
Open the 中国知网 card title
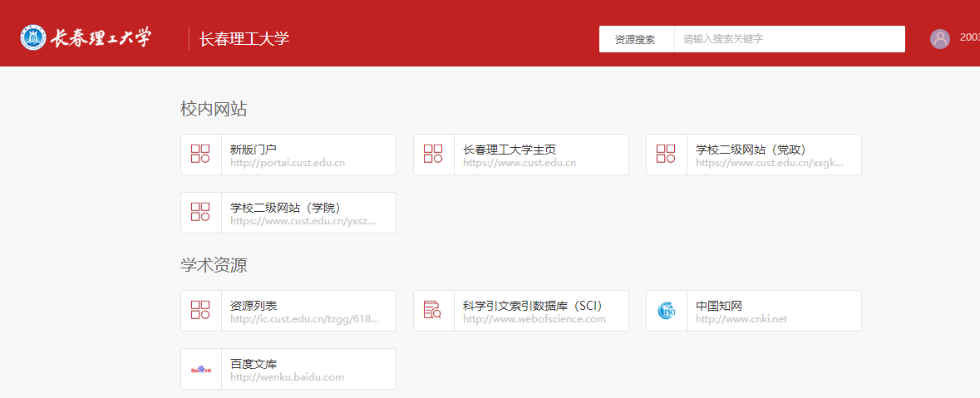(x=719, y=306)
